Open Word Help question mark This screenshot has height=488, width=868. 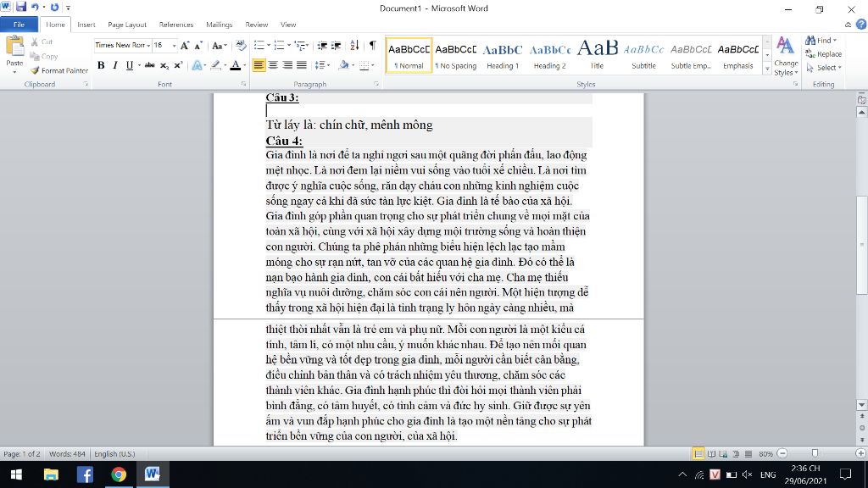coord(861,25)
